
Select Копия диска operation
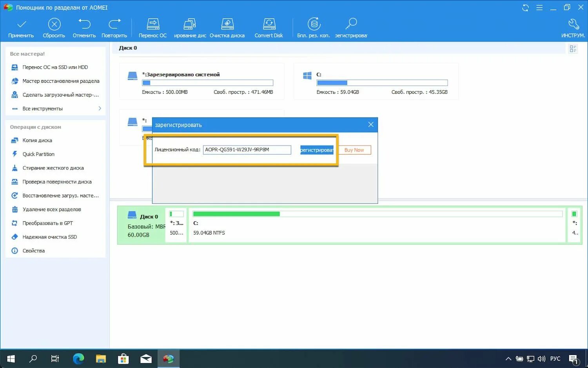(x=55, y=140)
